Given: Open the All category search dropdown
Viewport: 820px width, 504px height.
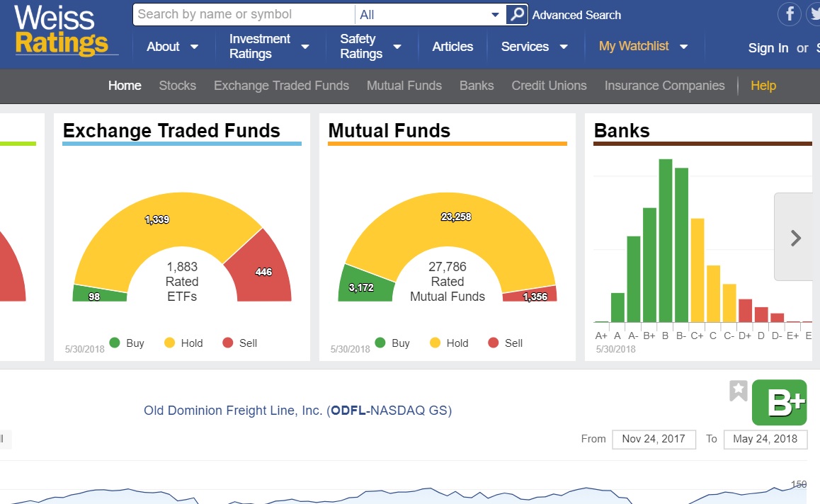Looking at the screenshot, I should pos(429,15).
